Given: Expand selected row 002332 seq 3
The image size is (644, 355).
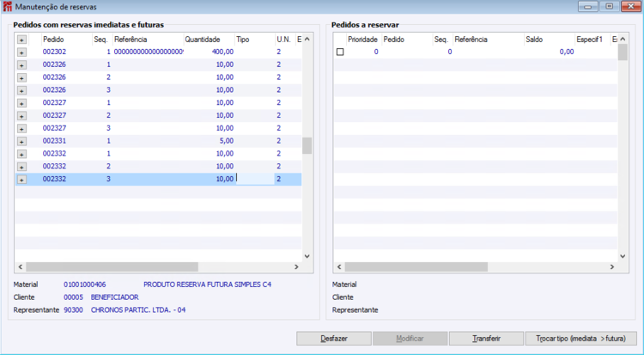Looking at the screenshot, I should (x=21, y=180).
